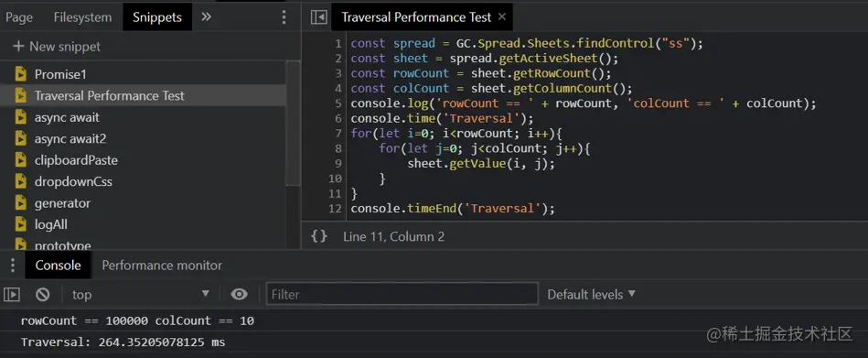This screenshot has height=358, width=868.
Task: Select the Snippets tab
Action: point(157,17)
